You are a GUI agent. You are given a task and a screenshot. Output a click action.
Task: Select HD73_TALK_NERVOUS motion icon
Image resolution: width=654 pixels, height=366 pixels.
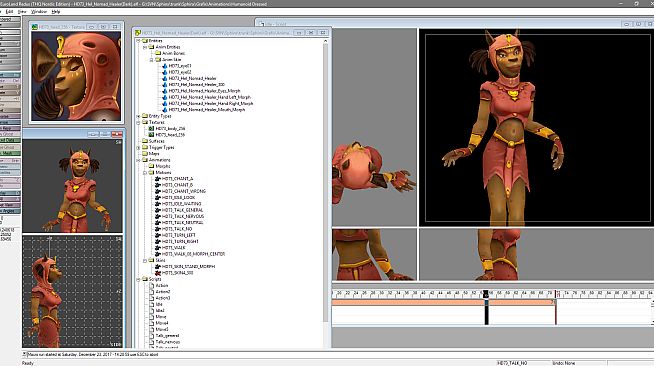[x=158, y=216]
